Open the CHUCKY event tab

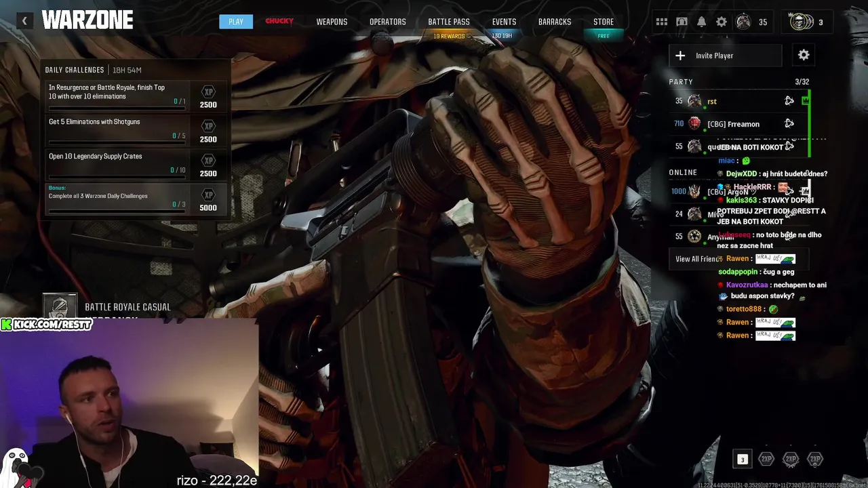coord(279,21)
